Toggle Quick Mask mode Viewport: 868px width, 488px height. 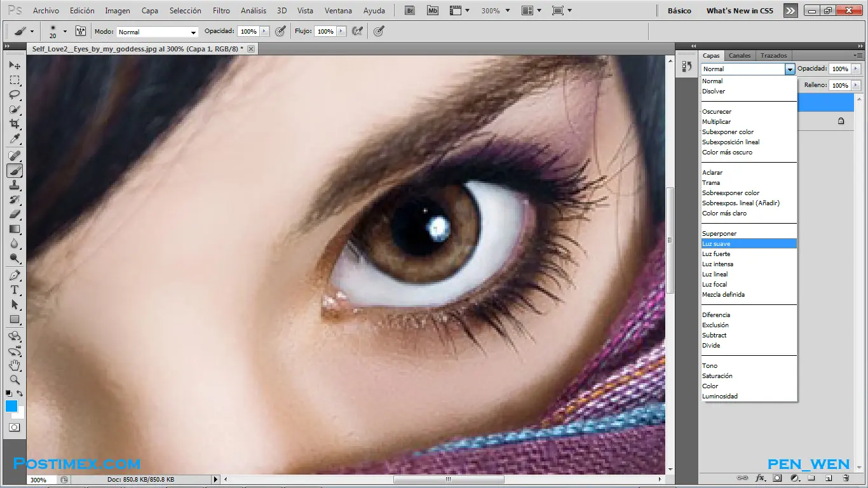tap(14, 428)
